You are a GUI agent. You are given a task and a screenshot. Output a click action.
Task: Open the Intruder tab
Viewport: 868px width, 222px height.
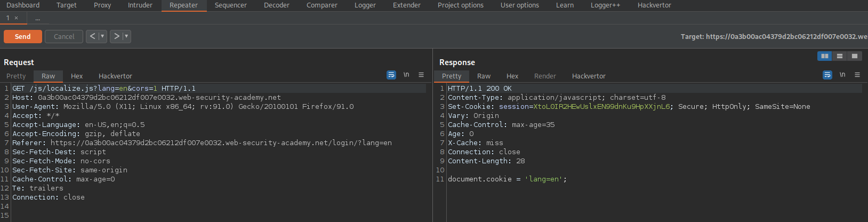(140, 5)
